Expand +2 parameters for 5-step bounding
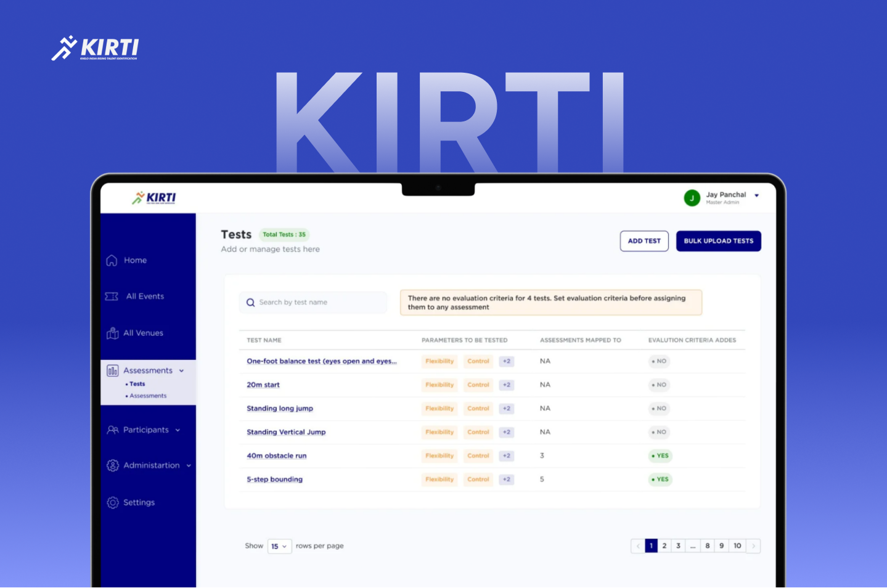This screenshot has width=887, height=588. 507,480
